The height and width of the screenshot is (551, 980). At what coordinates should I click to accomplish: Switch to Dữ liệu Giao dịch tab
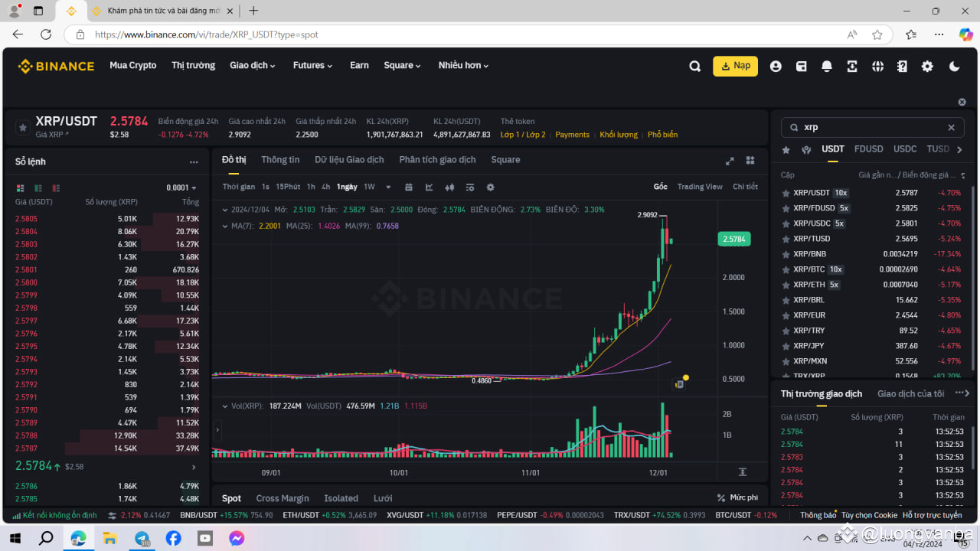pos(349,160)
